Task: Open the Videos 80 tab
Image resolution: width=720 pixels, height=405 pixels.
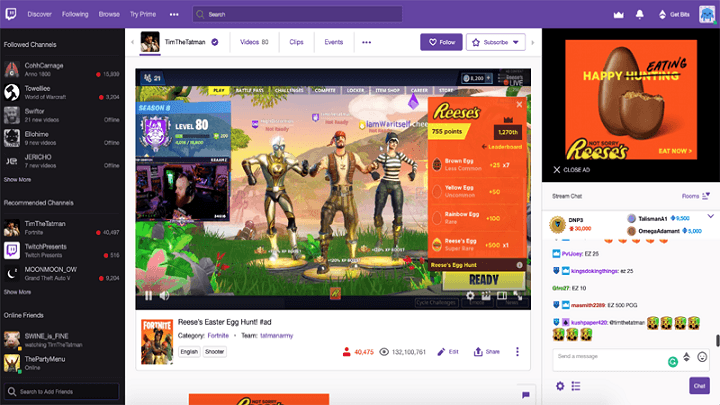Action: click(254, 42)
